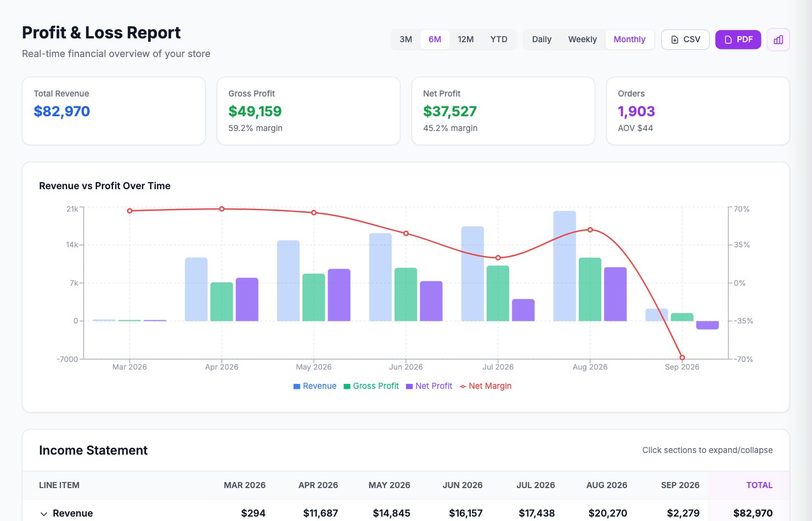Click the TOTAL column header
This screenshot has height=521, width=812.
pos(759,485)
